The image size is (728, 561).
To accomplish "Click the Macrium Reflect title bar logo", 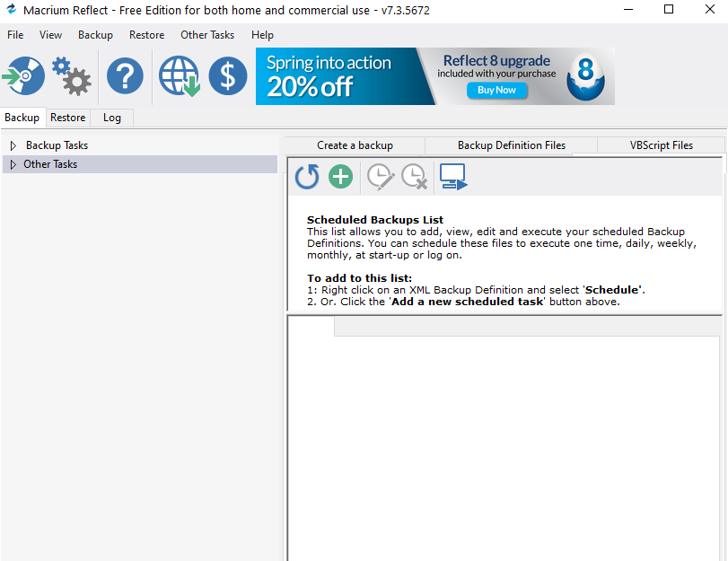I will pyautogui.click(x=11, y=9).
